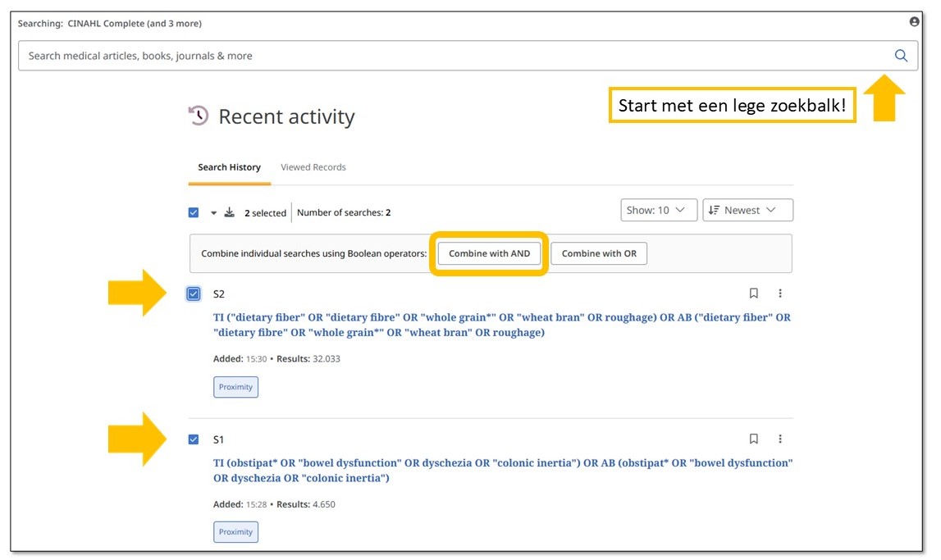Toggle the select-all searches checkbox
The image size is (941, 560).
(x=194, y=212)
